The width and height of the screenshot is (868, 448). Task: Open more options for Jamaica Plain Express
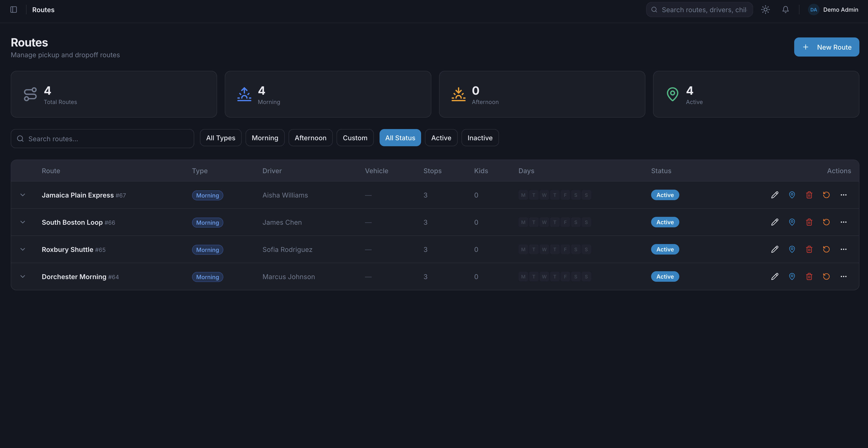[843, 195]
